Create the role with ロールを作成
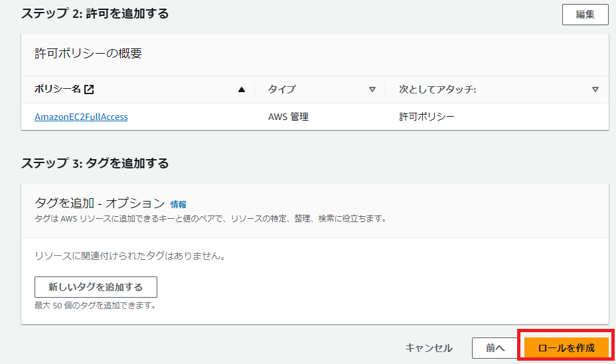This screenshot has width=616, height=364. click(566, 348)
